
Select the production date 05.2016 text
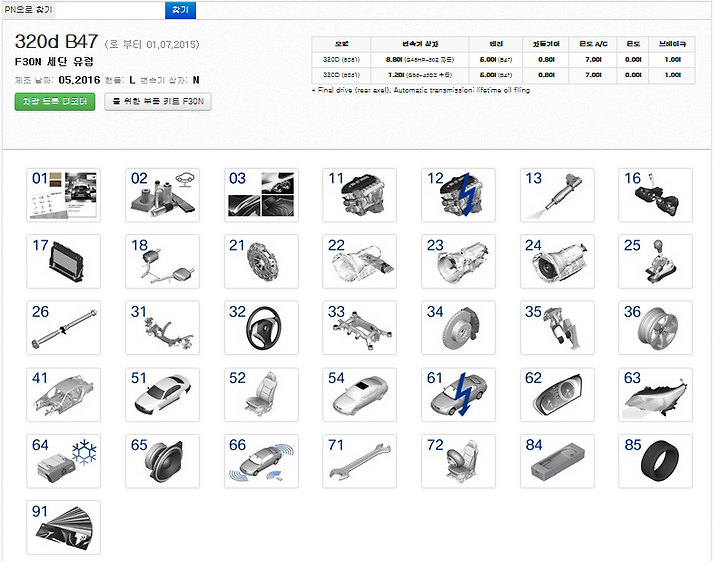point(79,80)
